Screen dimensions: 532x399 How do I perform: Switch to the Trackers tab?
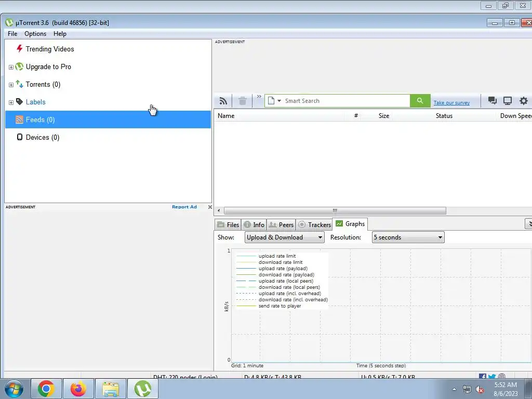point(314,224)
